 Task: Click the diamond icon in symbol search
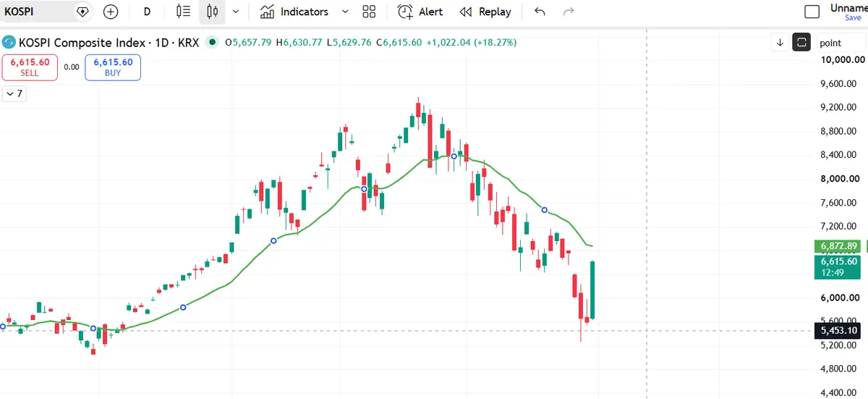pyautogui.click(x=82, y=12)
